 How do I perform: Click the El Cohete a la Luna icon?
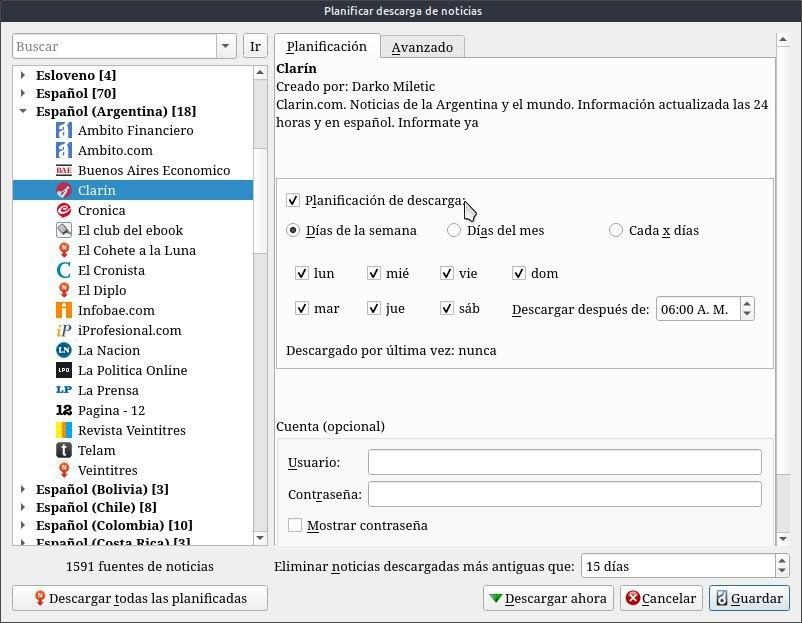tap(63, 250)
